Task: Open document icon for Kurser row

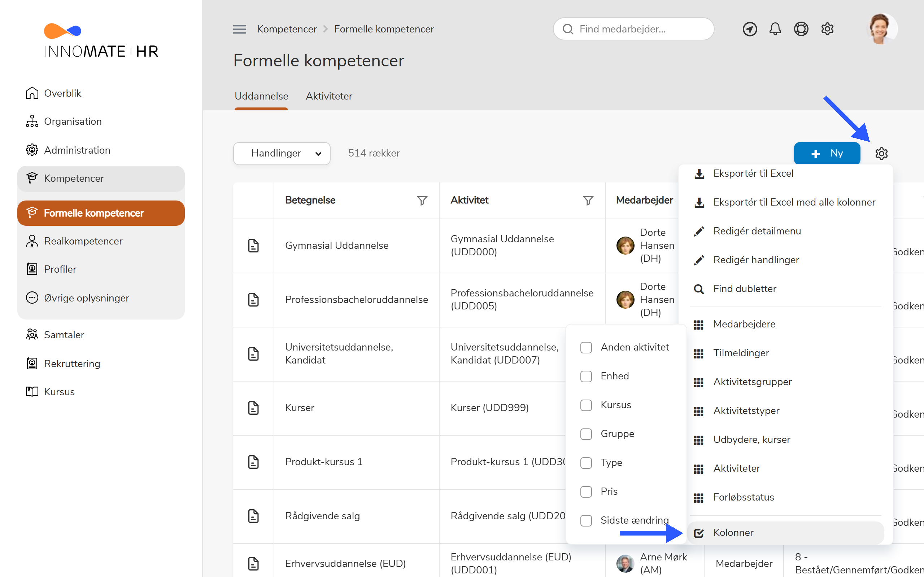Action: coord(253,408)
